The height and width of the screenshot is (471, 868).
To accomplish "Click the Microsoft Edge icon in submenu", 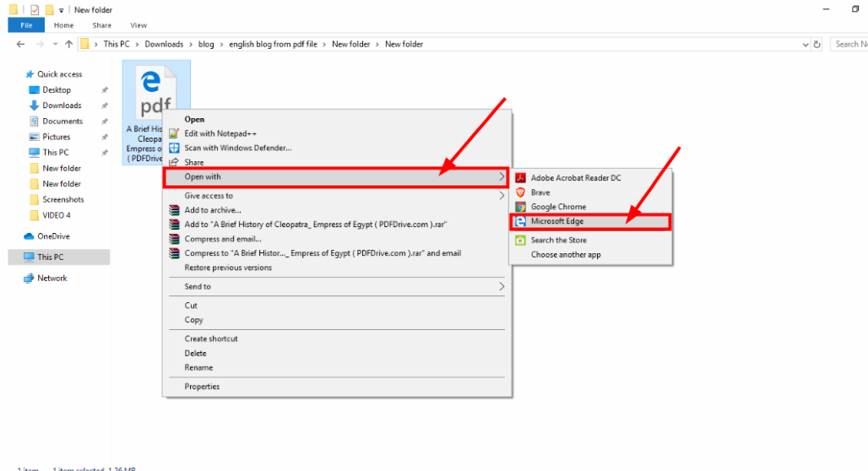I will tap(520, 221).
